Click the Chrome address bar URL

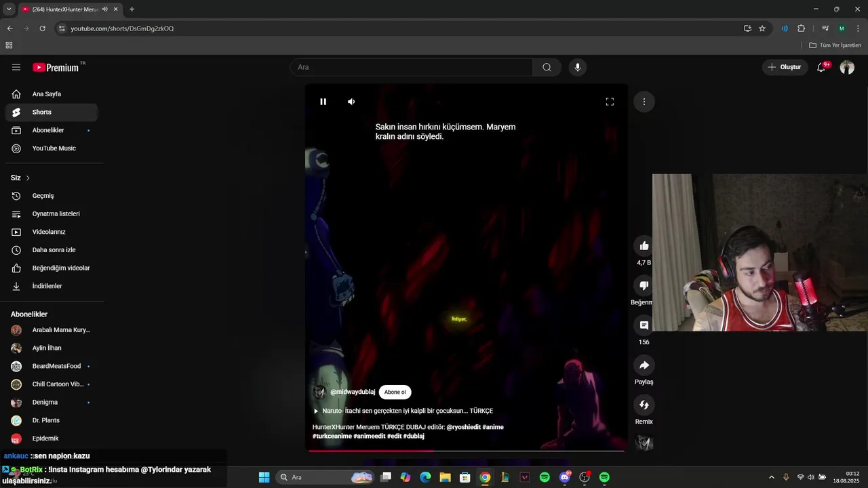click(122, 28)
